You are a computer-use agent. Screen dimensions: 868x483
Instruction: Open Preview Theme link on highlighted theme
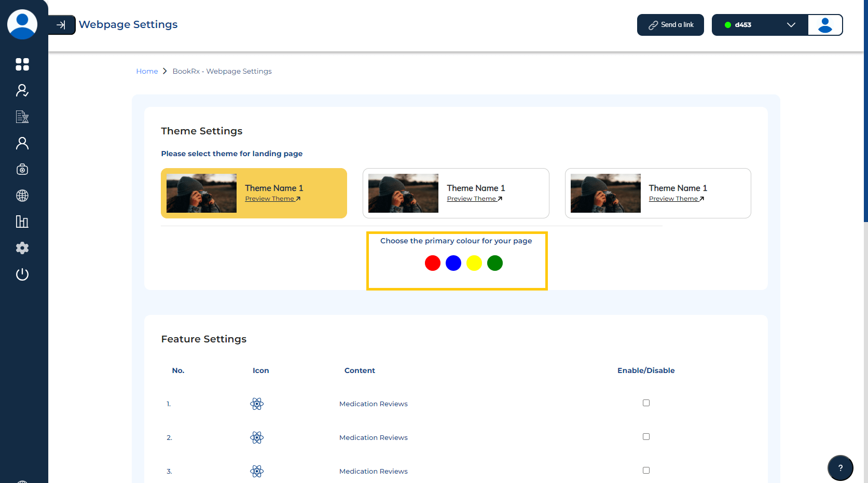272,199
